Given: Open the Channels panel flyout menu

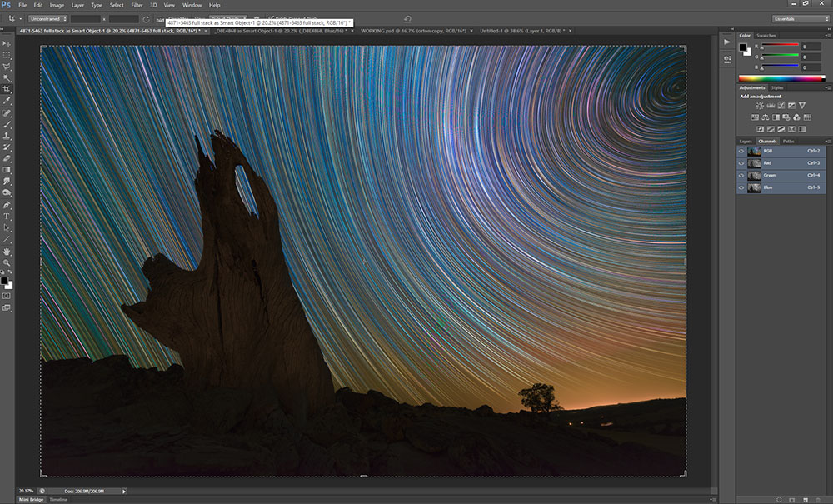Looking at the screenshot, I should point(827,142).
